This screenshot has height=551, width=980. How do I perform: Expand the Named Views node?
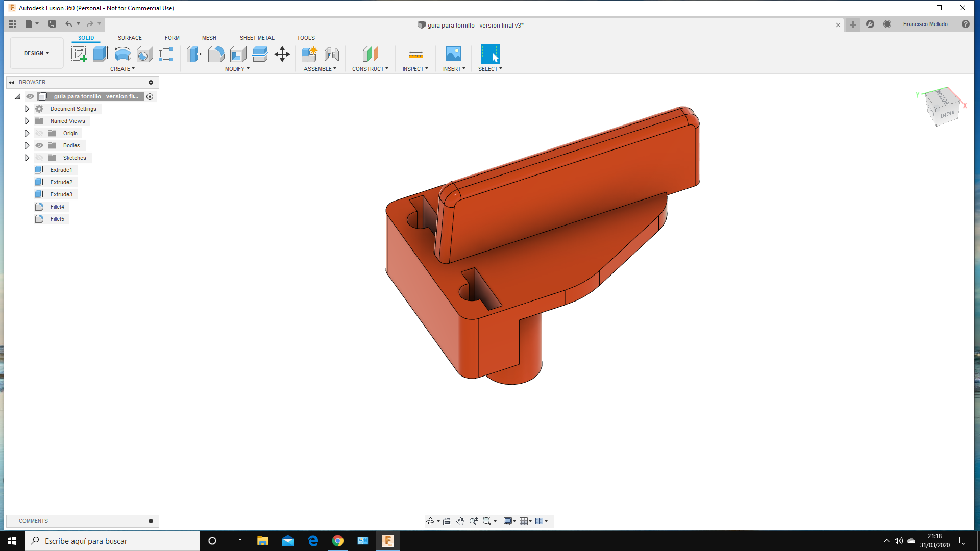click(27, 121)
